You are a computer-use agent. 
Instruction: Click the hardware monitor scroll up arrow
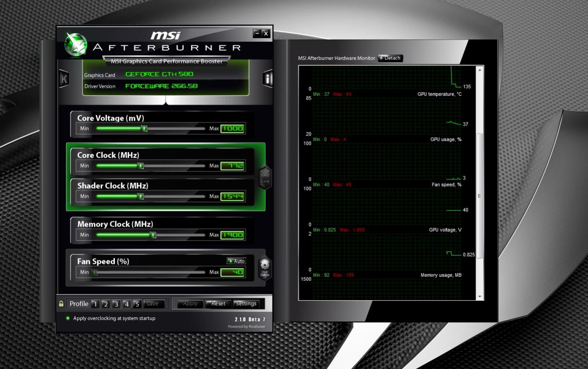pos(480,70)
